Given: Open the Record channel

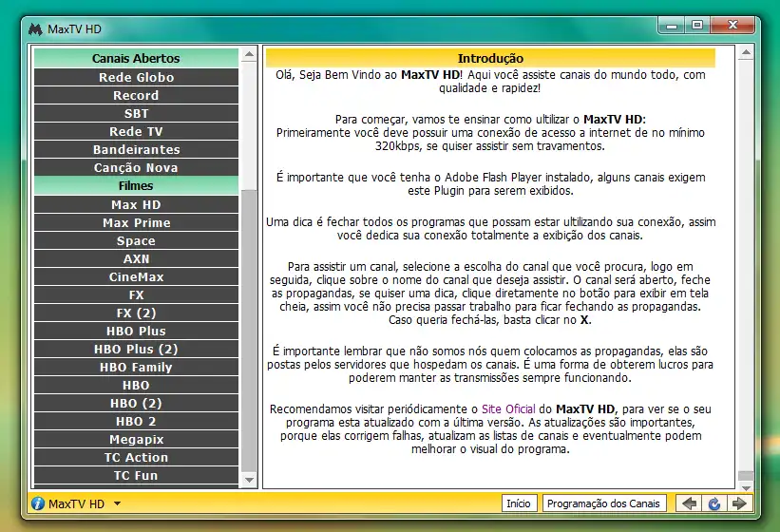Looking at the screenshot, I should pyautogui.click(x=136, y=95).
